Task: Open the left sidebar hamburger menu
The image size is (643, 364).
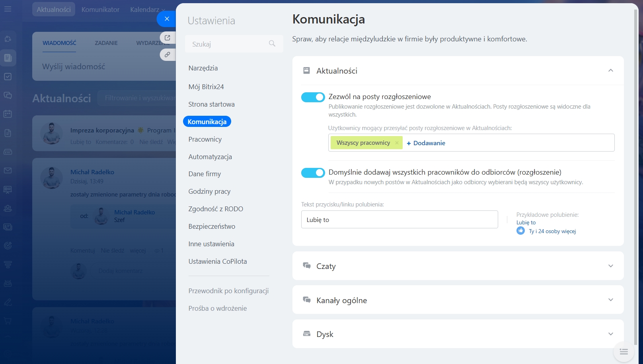Action: click(8, 9)
